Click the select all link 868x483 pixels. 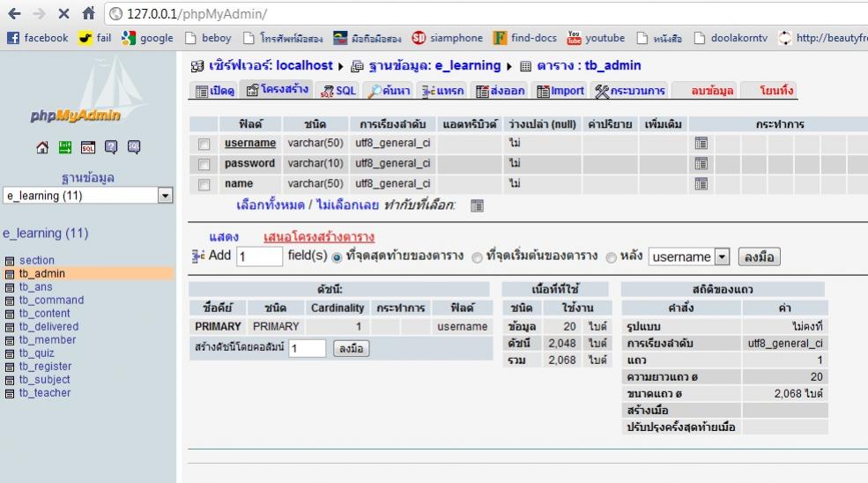tap(271, 205)
